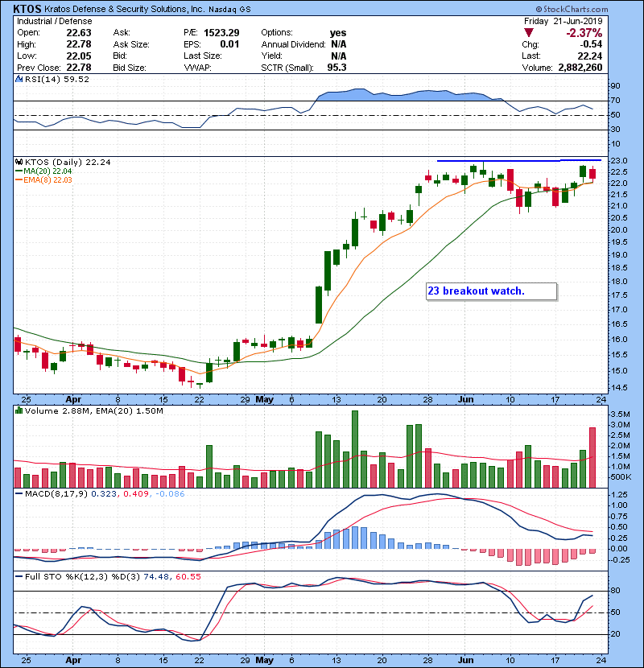The image size is (644, 668).
Task: Click the 14.5 price axis label
Action: click(619, 388)
